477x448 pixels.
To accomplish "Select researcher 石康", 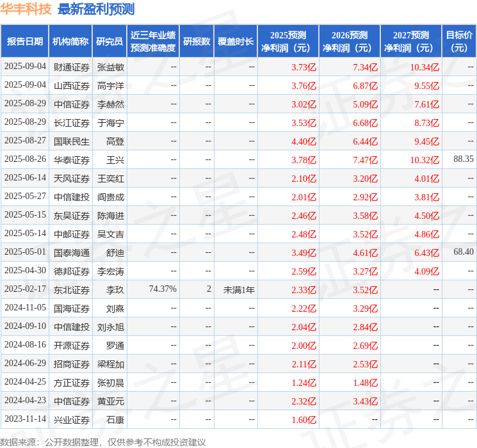I will click(115, 420).
